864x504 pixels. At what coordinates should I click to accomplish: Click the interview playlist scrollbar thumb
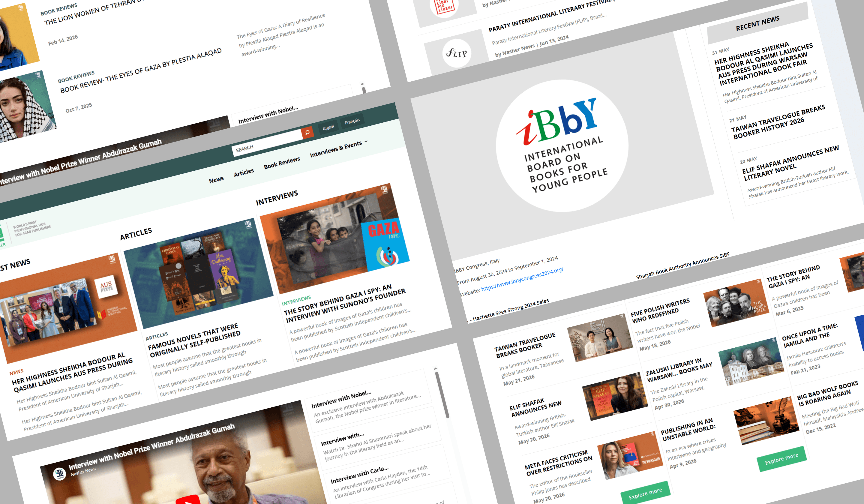tap(442, 395)
